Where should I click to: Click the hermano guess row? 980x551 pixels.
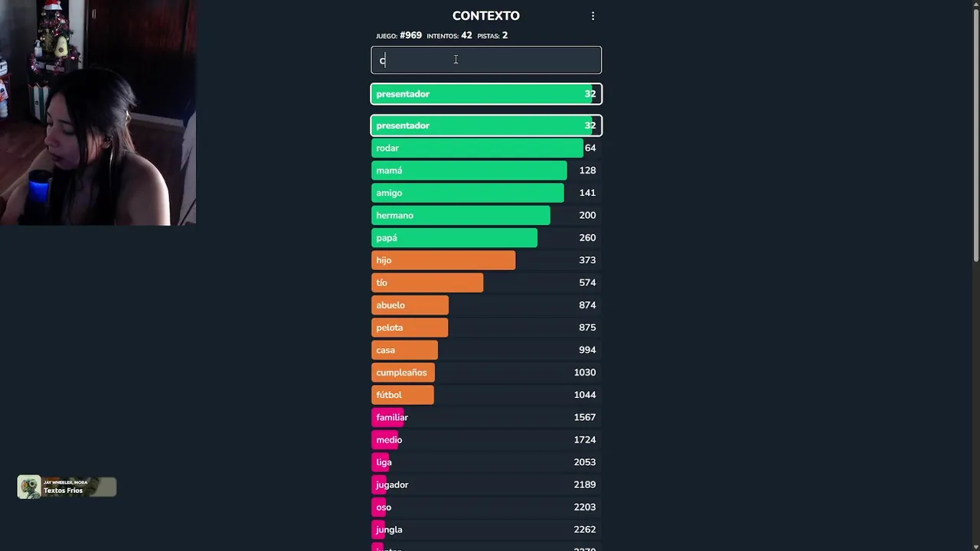(x=486, y=215)
